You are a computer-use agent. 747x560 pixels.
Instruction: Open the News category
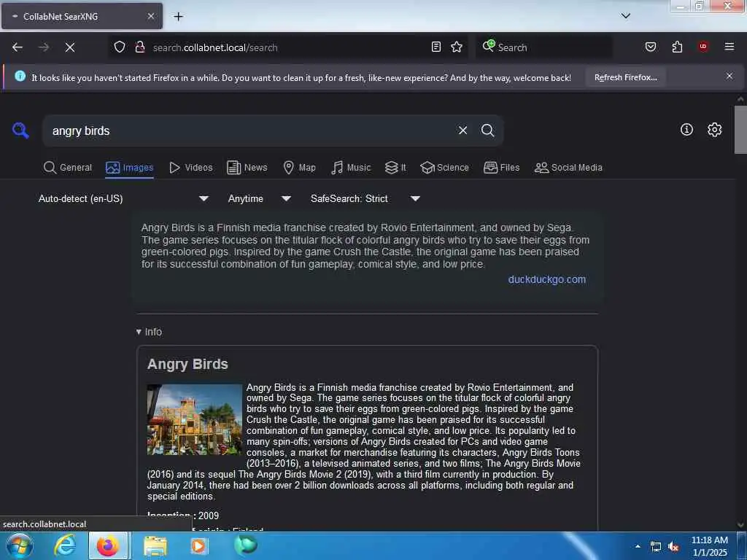coord(247,168)
